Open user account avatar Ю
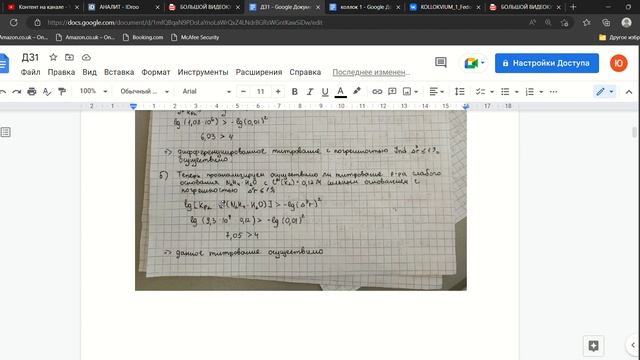Screen dimensions: 640x360 click(x=619, y=63)
